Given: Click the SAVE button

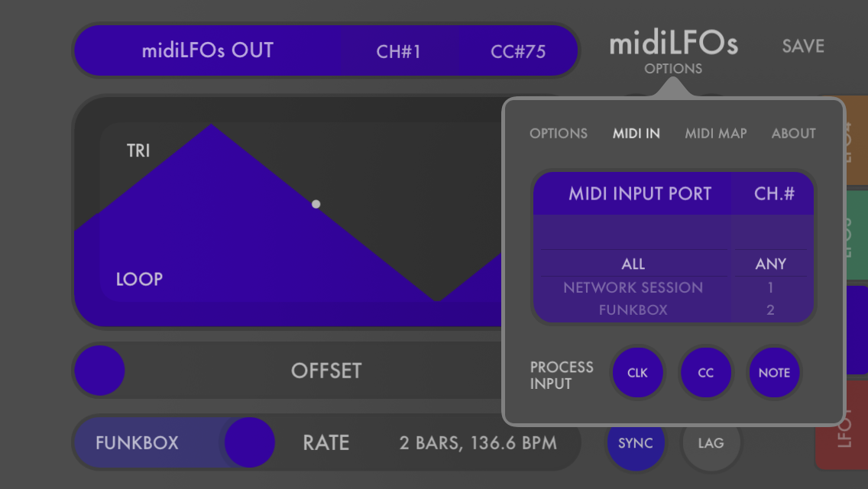Looking at the screenshot, I should pyautogui.click(x=802, y=46).
